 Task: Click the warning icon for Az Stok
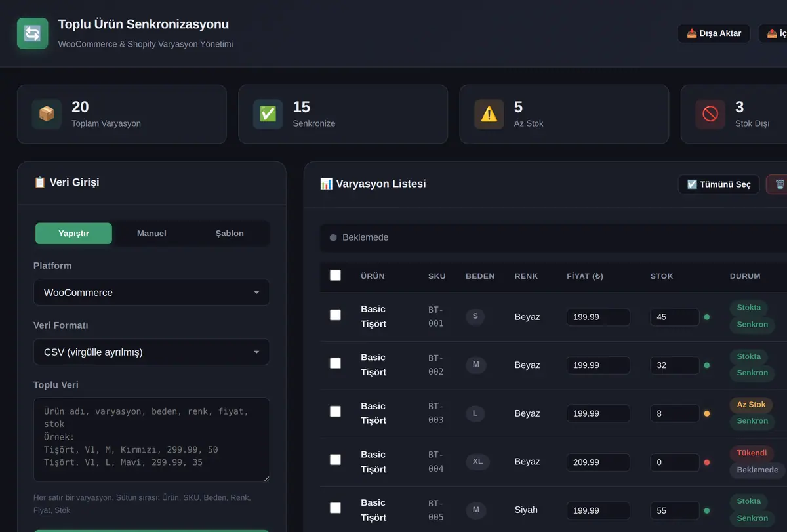tap(489, 114)
